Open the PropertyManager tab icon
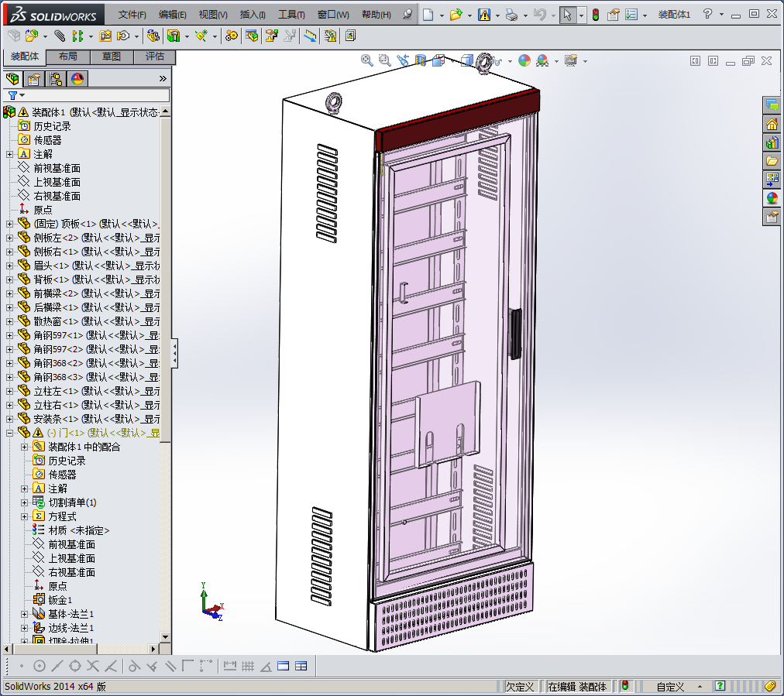 click(x=34, y=79)
